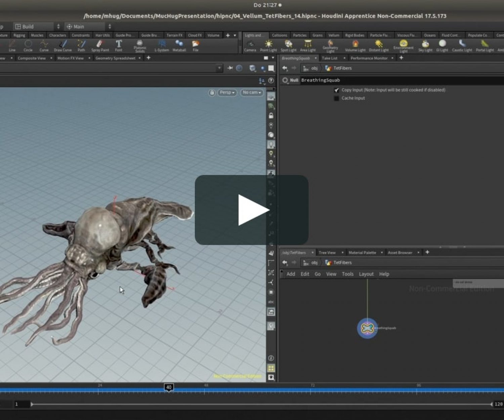Click the Volume Light shelf icon
Image resolution: width=504 pixels, height=420 pixels.
[355, 46]
